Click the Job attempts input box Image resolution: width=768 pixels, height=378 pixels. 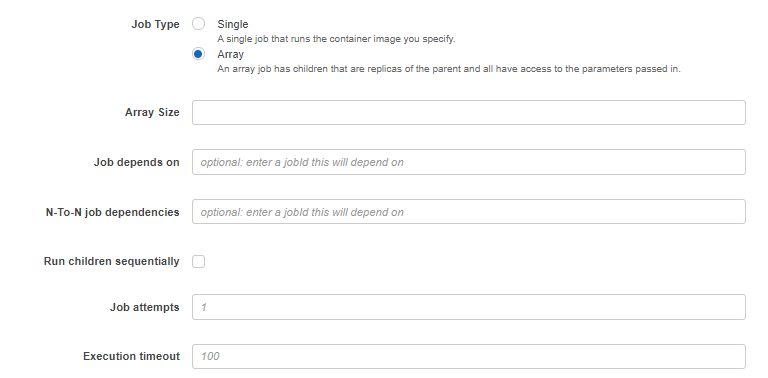469,307
